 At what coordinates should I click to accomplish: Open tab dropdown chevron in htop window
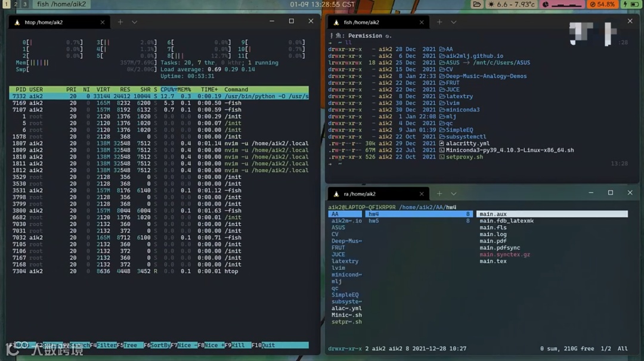pyautogui.click(x=134, y=22)
